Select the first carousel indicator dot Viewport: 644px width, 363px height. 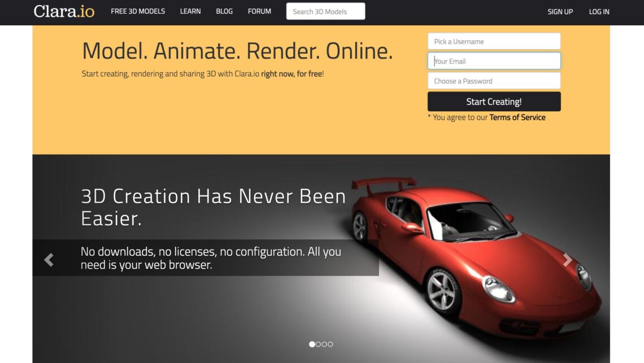312,344
